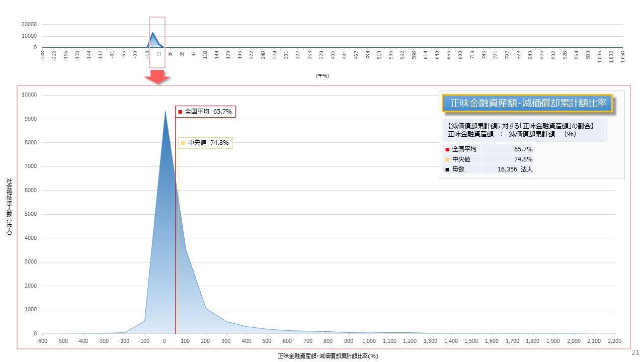Click the red 全国平均 vertical line

[x=175, y=226]
